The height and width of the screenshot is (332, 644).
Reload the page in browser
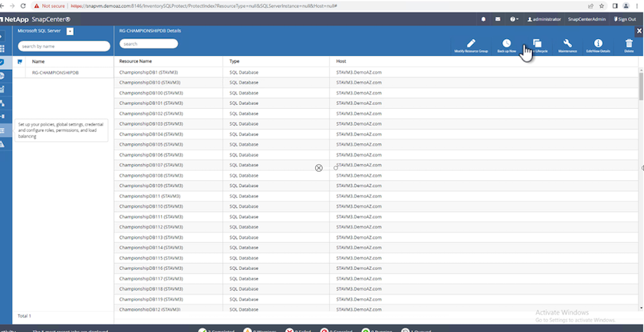pyautogui.click(x=23, y=6)
